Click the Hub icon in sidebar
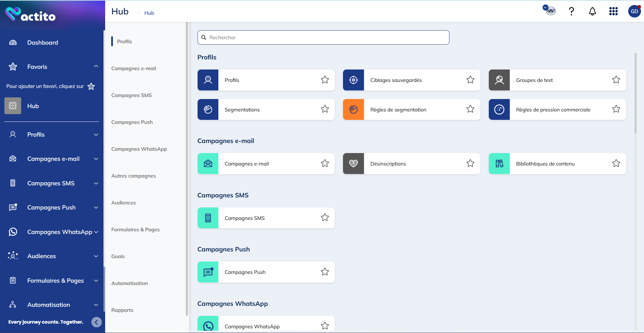The image size is (644, 333). (x=13, y=106)
